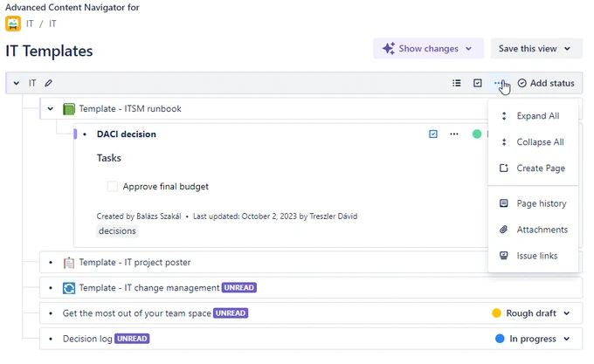Viewport: 594px width, 364px height.
Task: Click UNREAD badge on IT change management
Action: coord(239,287)
